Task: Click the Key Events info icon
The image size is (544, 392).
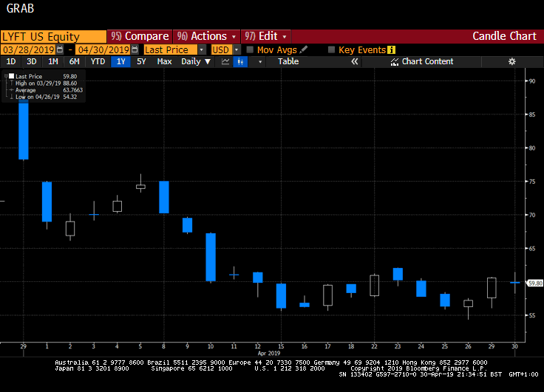Action: pos(392,49)
